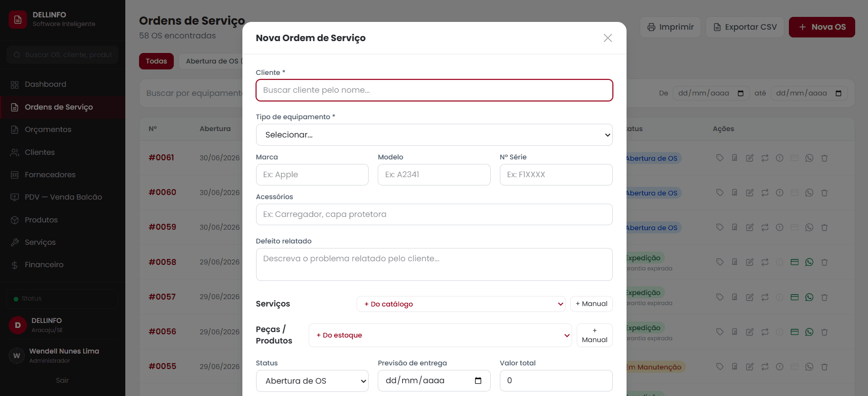Expand the Status 'Abertura de OS' dropdown
Screen dimensions: 868x396
tap(312, 381)
